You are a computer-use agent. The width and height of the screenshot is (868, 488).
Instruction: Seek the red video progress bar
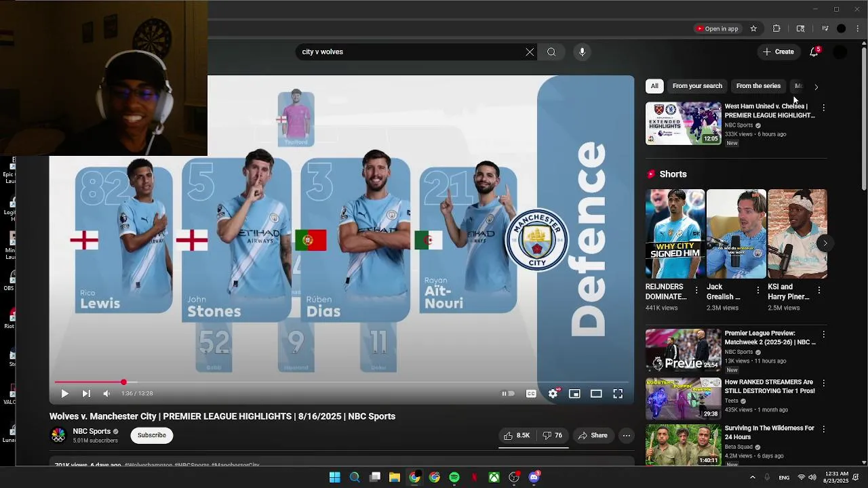(342, 382)
